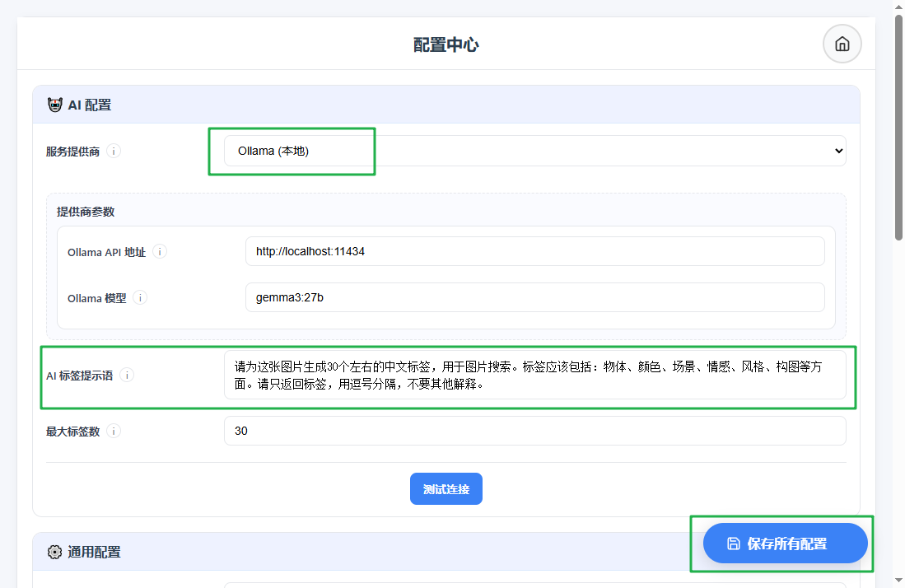Open the 服务提供商 dropdown

tap(534, 151)
